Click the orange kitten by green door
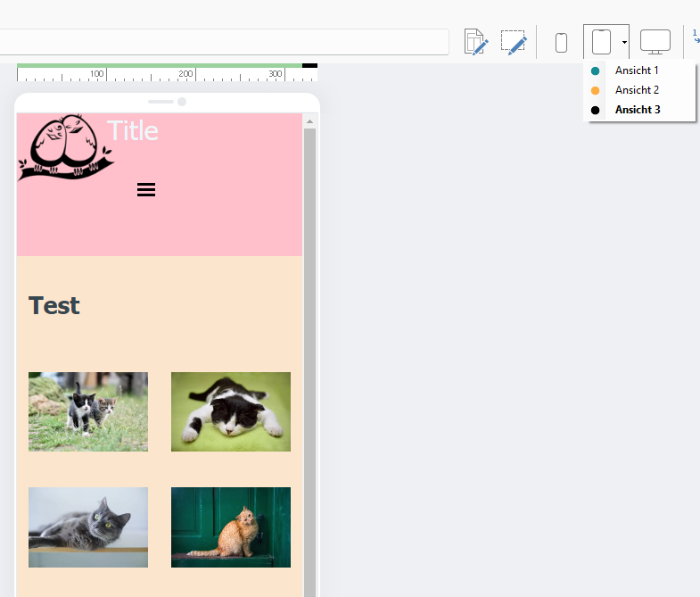This screenshot has height=597, width=700. (x=231, y=527)
